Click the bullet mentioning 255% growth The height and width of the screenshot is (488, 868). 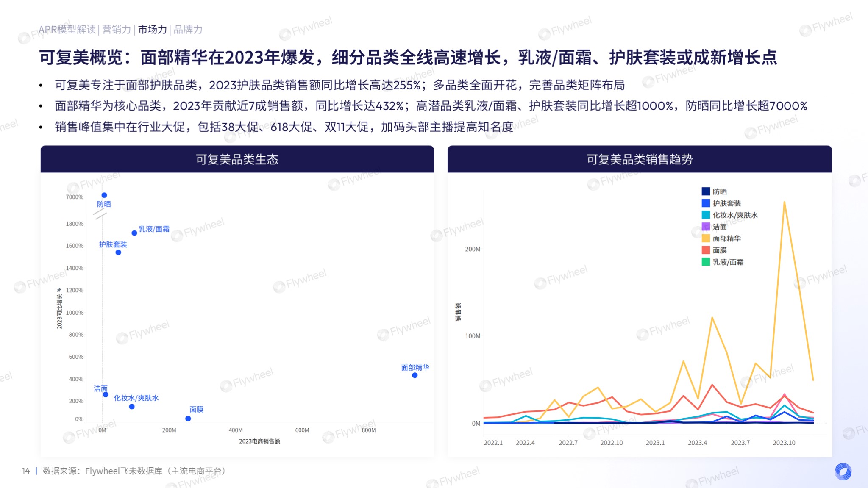coord(340,85)
